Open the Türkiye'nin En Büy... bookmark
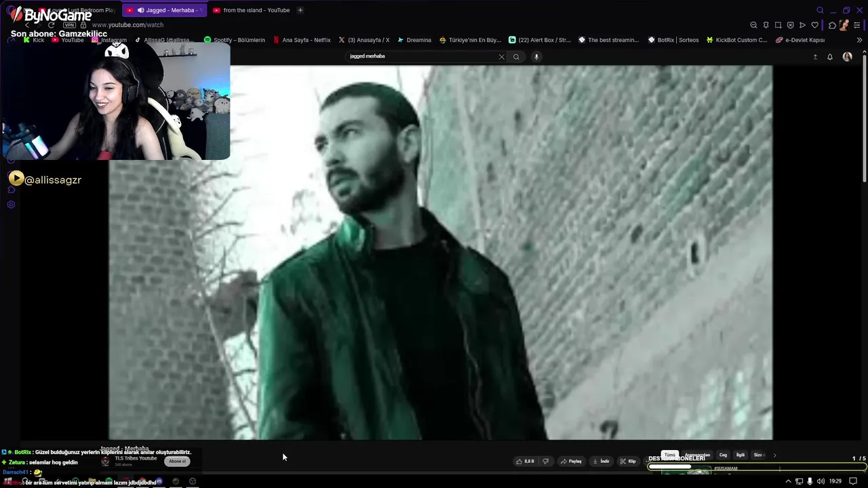Viewport: 868px width, 488px height. 470,40
